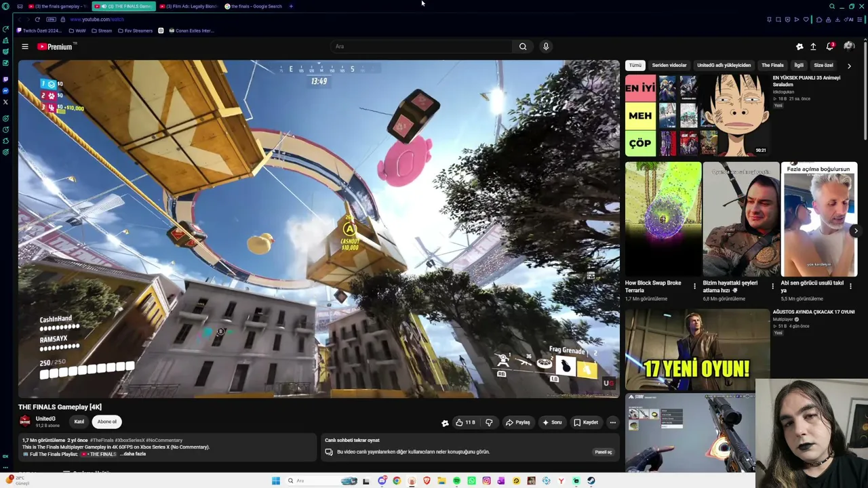Screen dimensions: 868x488
Task: Open a new browser tab
Action: [291, 6]
